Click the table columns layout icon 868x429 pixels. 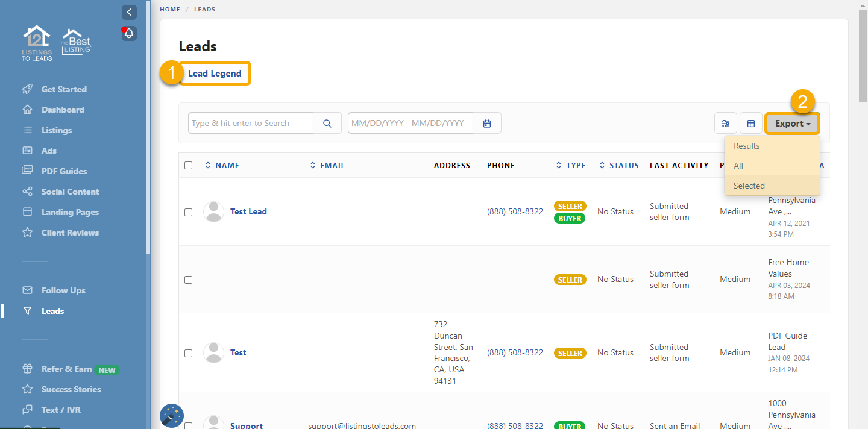[751, 124]
